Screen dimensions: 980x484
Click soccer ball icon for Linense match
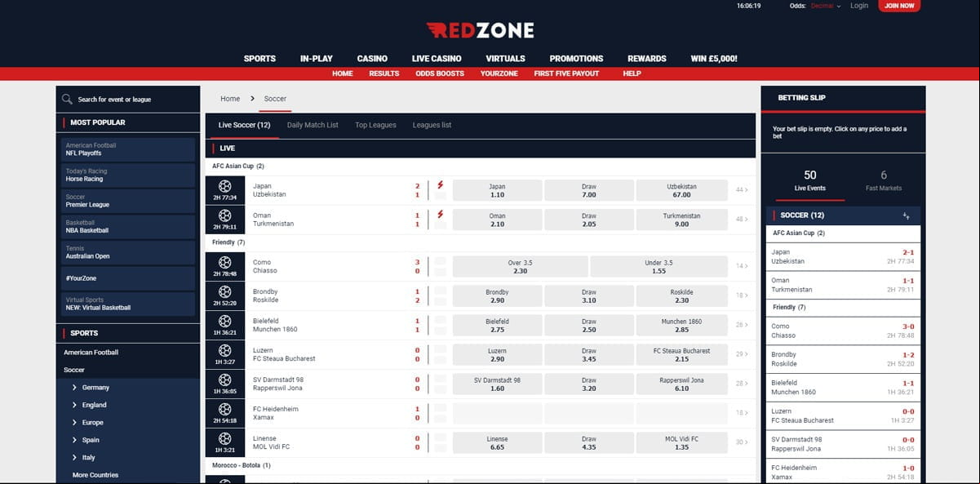225,438
